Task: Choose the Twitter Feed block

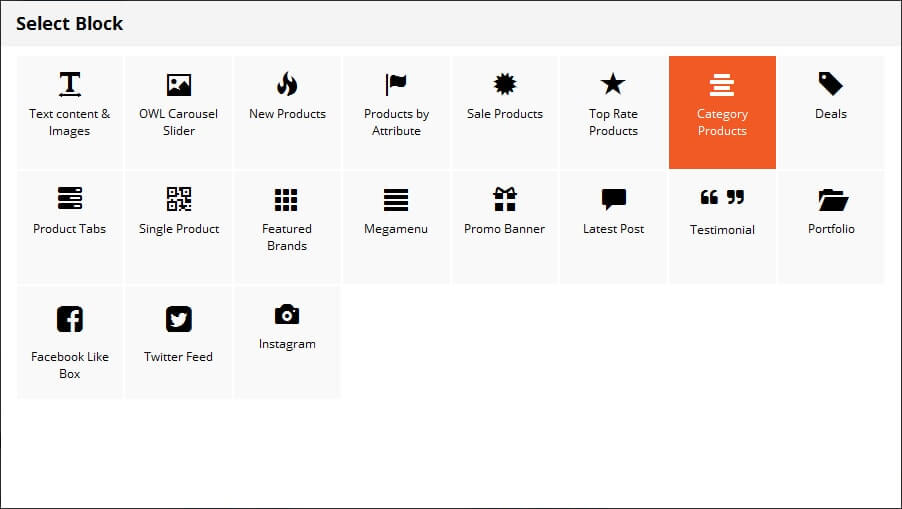Action: coord(178,342)
